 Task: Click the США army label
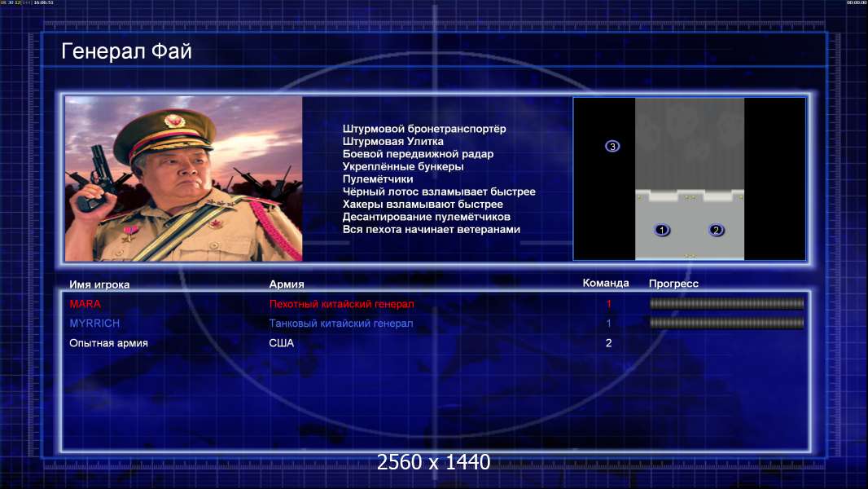point(282,343)
